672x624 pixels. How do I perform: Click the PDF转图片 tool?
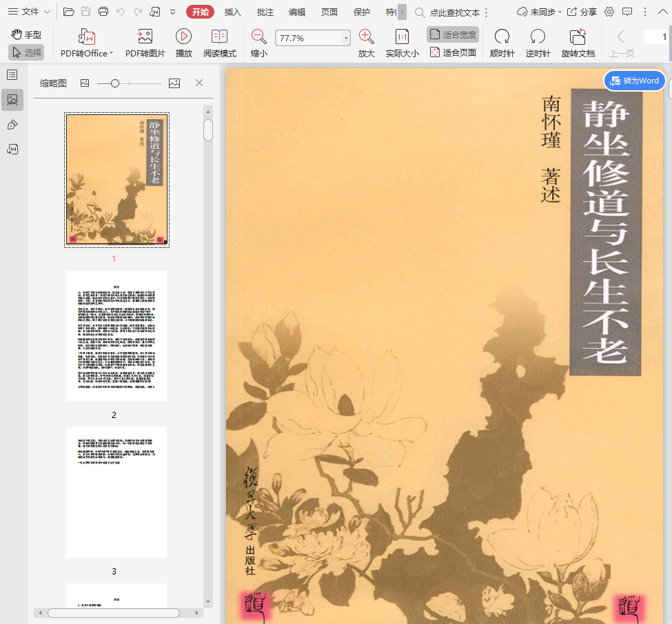coord(145,43)
